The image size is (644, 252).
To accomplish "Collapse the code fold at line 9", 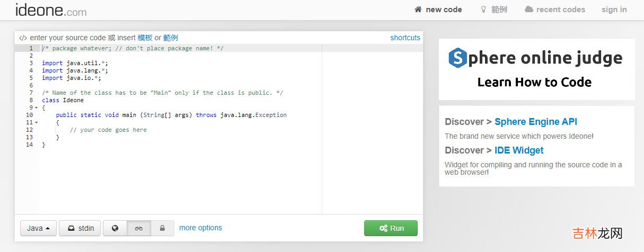I will tap(37, 107).
